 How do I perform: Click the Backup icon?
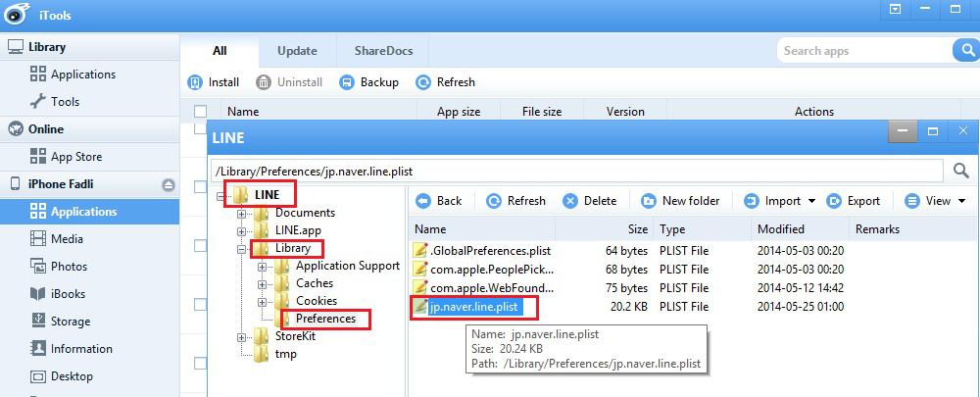click(x=347, y=82)
